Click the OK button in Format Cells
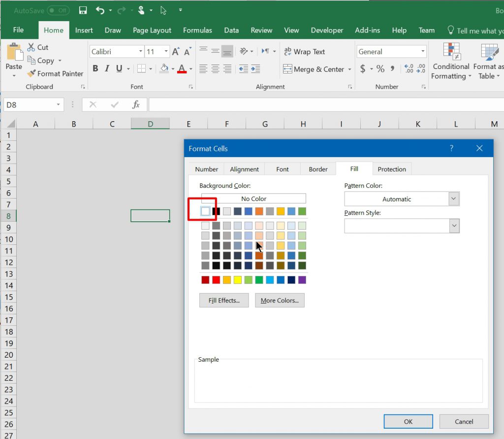504x439 pixels. (x=408, y=421)
